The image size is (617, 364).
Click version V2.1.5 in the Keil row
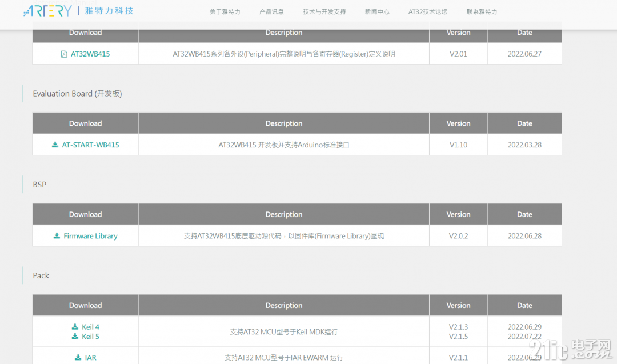pos(458,337)
